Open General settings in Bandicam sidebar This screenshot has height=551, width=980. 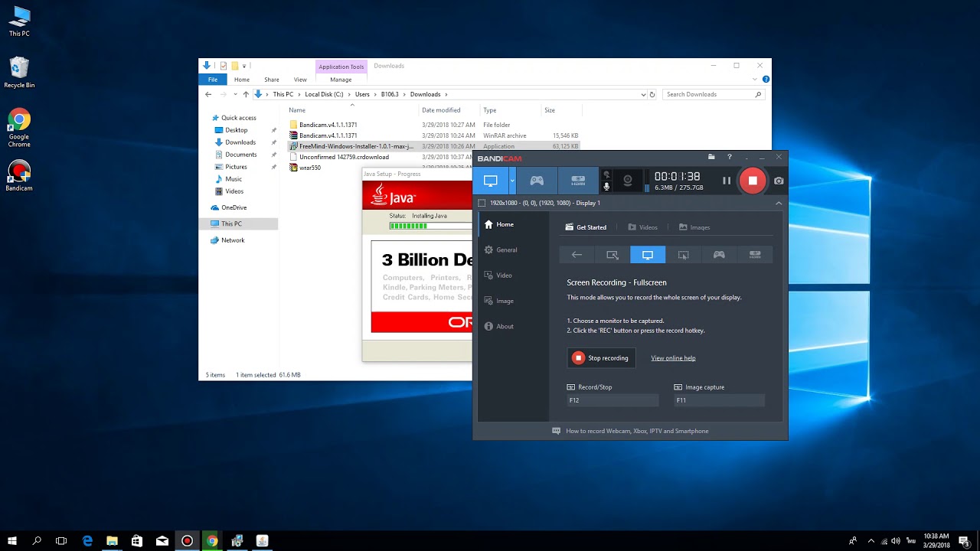click(x=513, y=249)
